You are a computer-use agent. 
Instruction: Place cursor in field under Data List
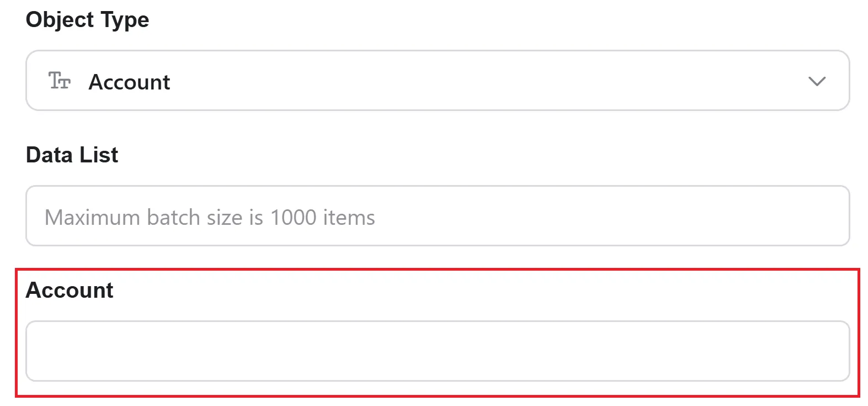(438, 216)
